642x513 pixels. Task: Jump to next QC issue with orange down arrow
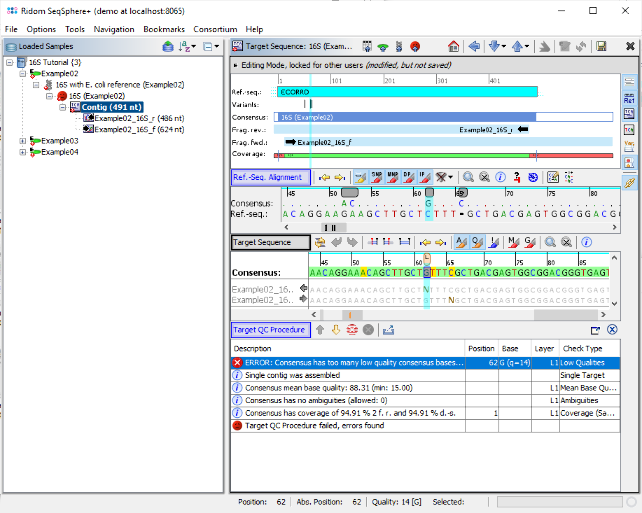click(336, 330)
